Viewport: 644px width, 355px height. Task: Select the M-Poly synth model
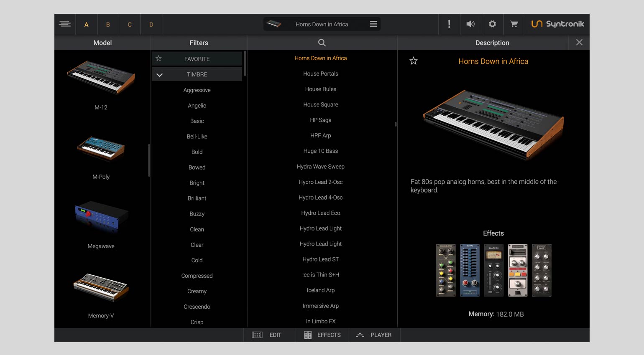[x=101, y=157]
